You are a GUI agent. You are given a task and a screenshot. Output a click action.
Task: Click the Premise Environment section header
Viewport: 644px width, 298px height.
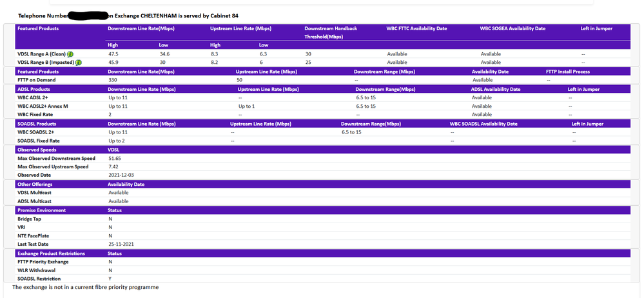41,210
